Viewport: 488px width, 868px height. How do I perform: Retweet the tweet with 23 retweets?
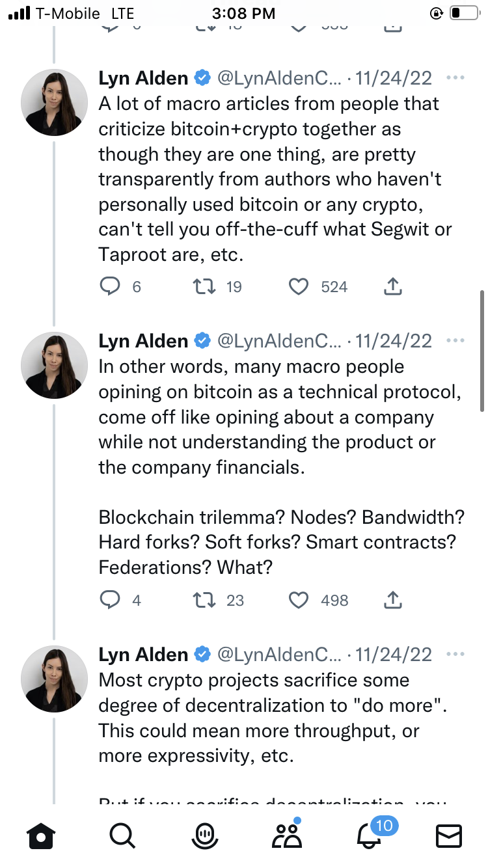(x=206, y=600)
